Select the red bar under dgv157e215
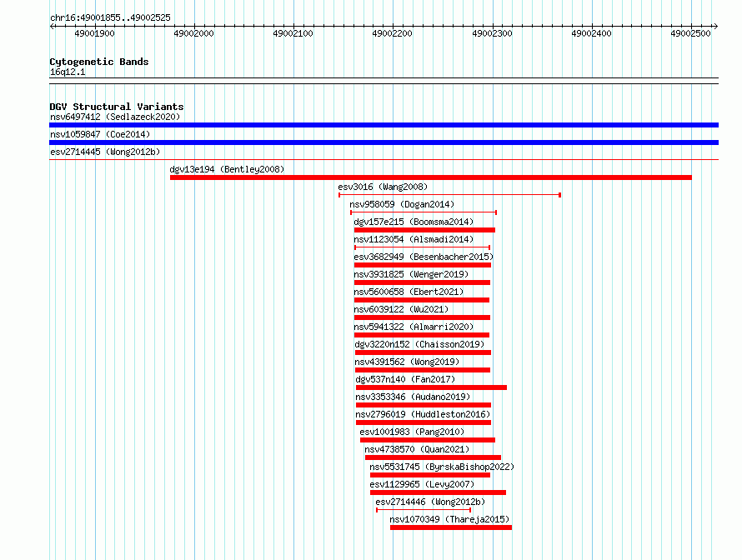 (424, 230)
